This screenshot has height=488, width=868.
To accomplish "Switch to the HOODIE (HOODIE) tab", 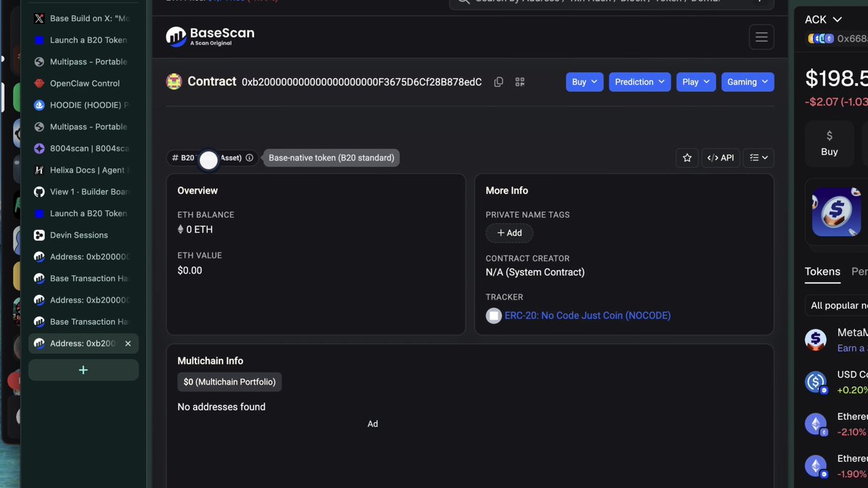I will click(83, 105).
